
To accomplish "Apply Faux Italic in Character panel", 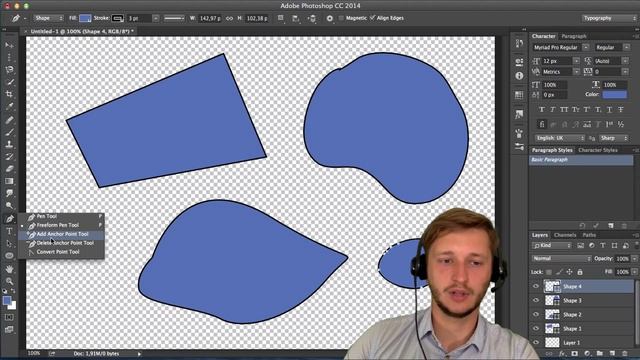I will [553, 109].
